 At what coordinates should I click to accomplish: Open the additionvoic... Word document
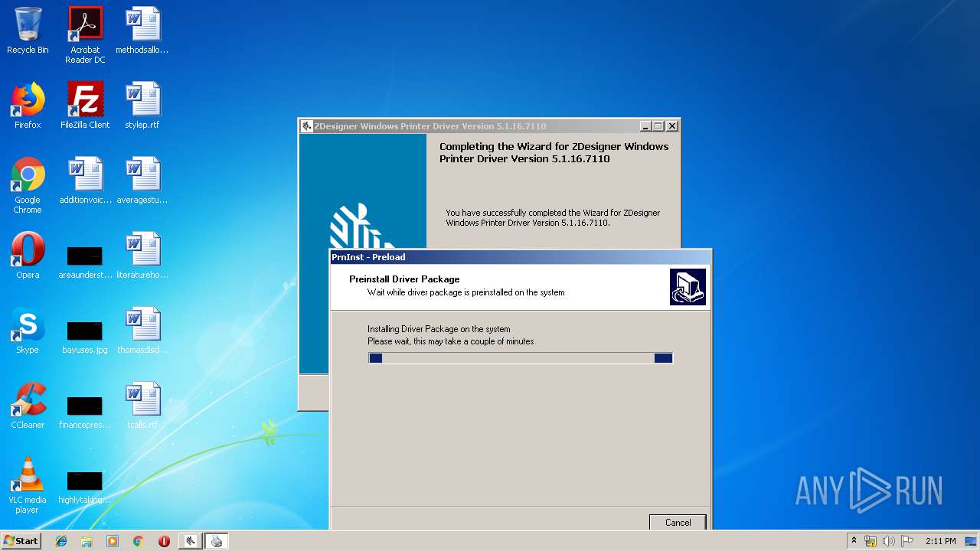tap(85, 181)
